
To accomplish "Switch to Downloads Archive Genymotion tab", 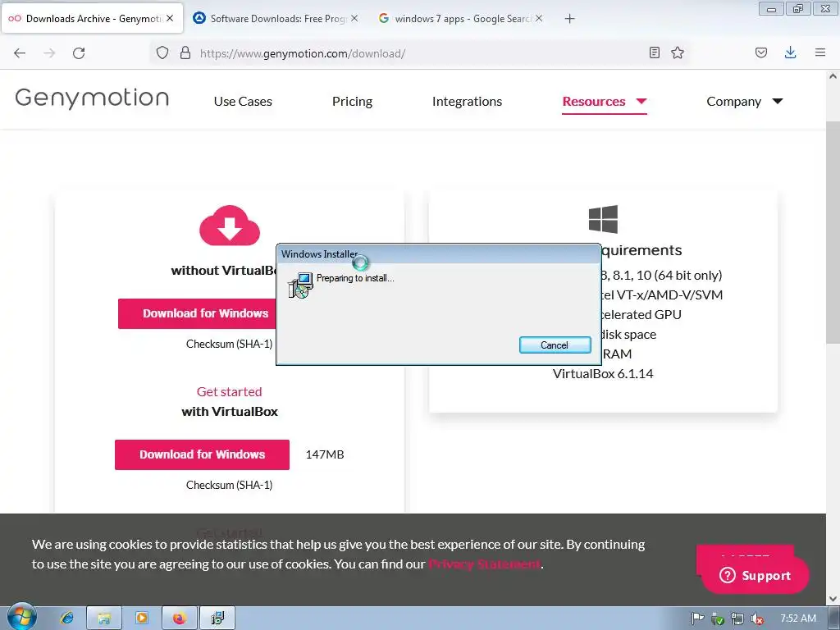I will point(92,19).
